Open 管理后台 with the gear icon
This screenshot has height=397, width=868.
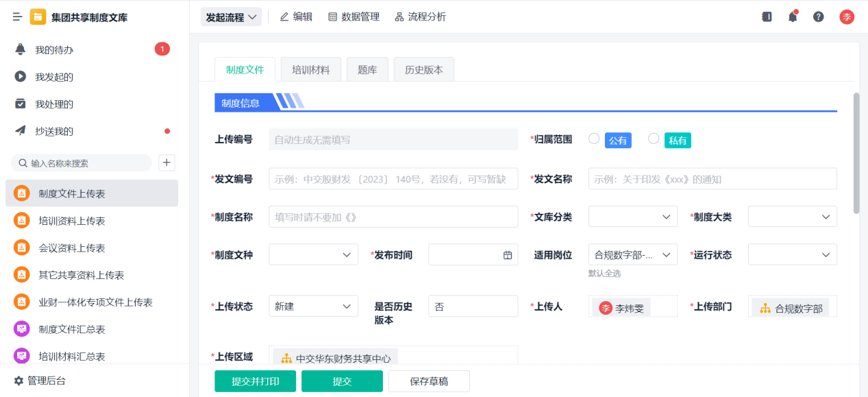click(x=19, y=381)
